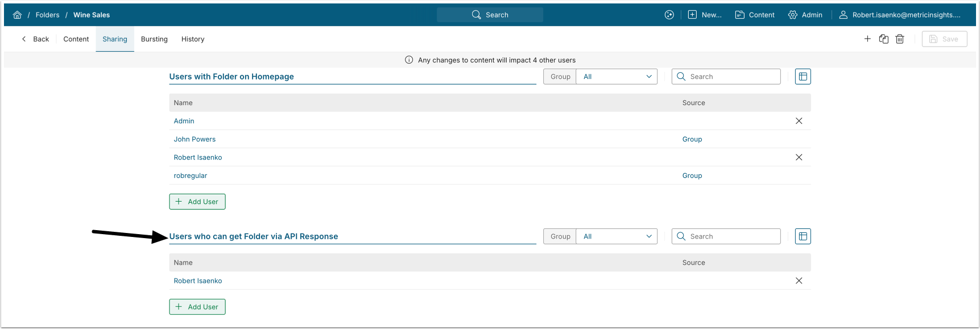
Task: Click the plus icon to add new
Action: coord(867,39)
